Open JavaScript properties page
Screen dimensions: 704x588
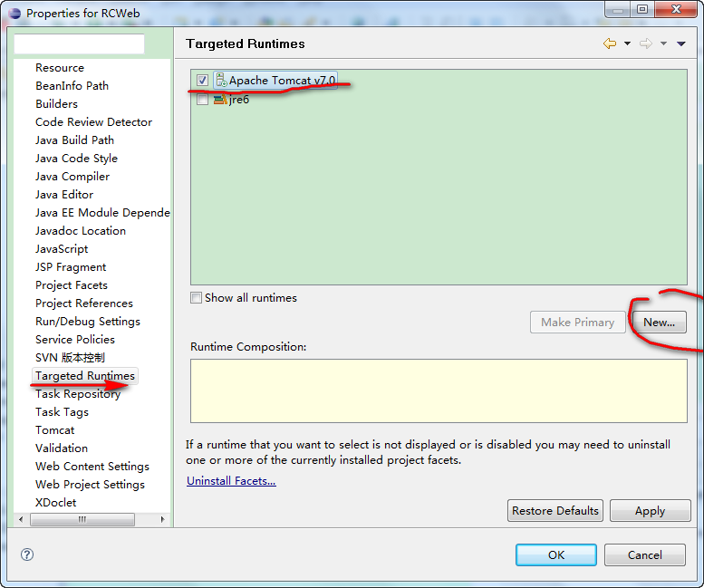pos(62,249)
